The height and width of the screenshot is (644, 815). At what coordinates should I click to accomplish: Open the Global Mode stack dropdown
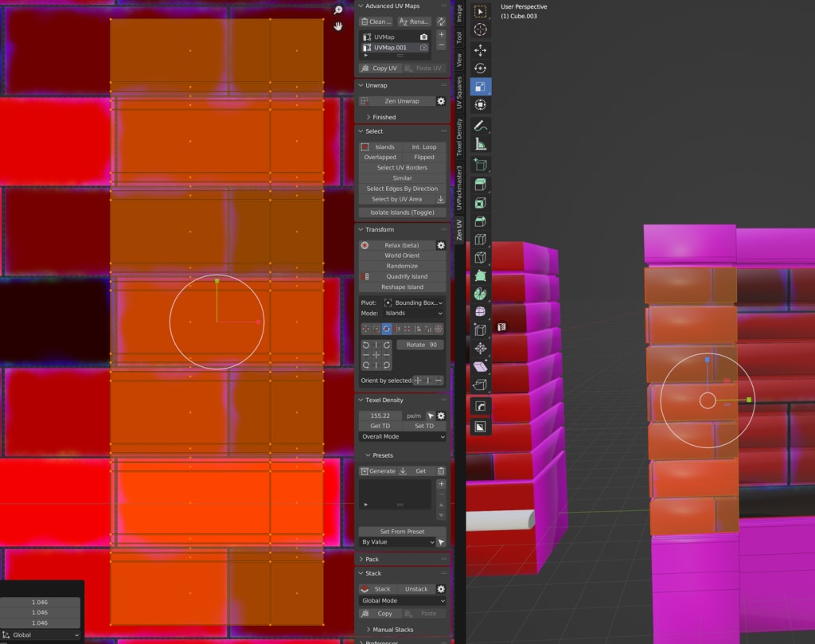(402, 601)
